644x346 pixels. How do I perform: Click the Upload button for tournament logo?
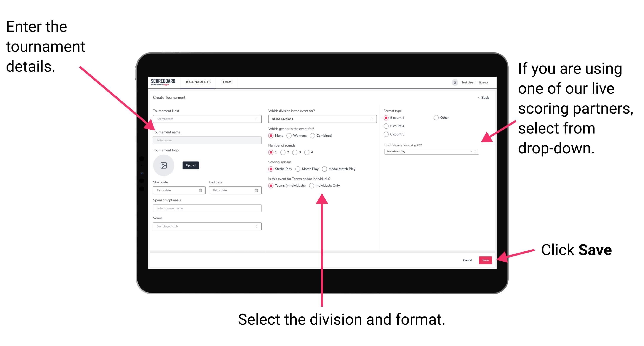tap(191, 165)
